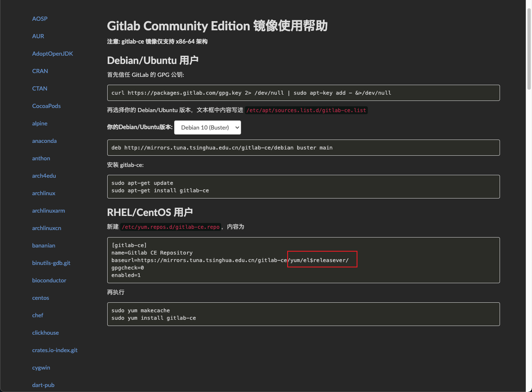Click the 'sudo yum makecache' line
Viewport: 532px width, 392px height.
click(x=140, y=310)
